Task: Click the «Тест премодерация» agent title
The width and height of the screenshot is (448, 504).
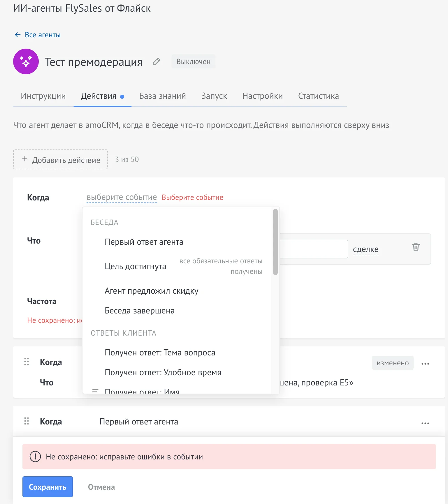Action: 94,62
